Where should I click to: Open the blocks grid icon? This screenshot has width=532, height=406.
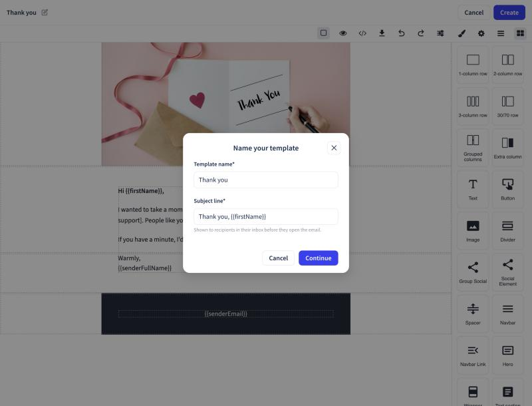click(x=520, y=33)
